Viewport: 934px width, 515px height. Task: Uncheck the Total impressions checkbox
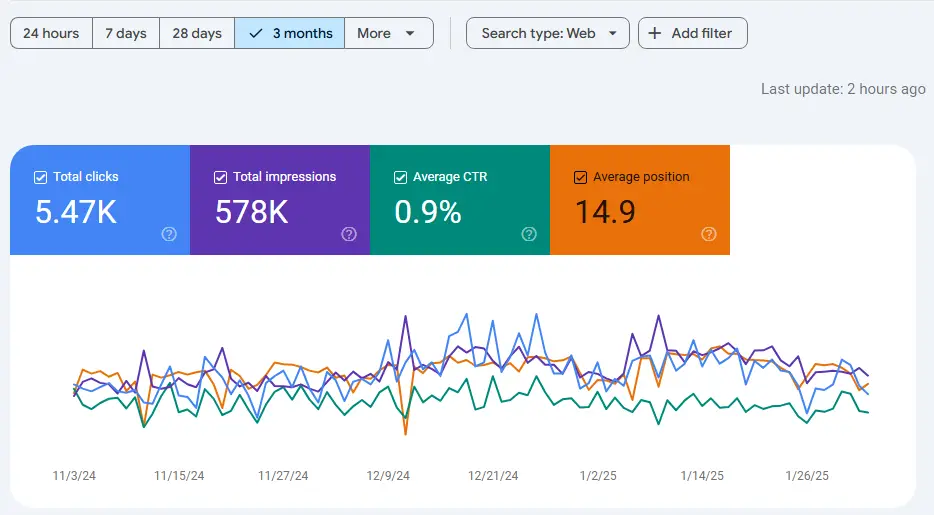click(221, 177)
